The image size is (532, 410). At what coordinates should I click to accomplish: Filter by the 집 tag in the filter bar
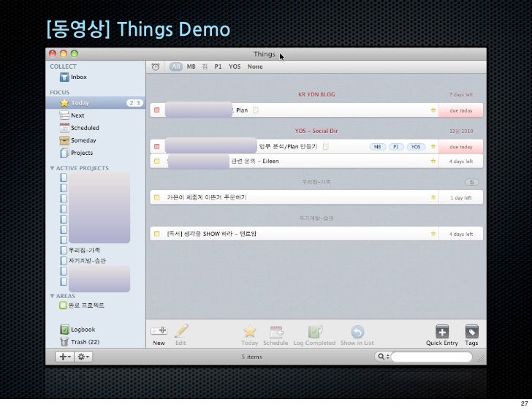(205, 67)
